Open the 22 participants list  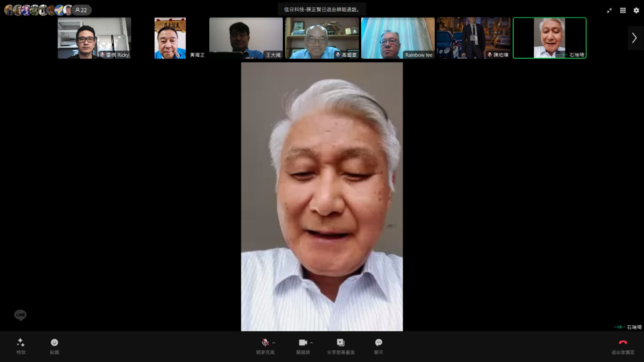pos(81,10)
